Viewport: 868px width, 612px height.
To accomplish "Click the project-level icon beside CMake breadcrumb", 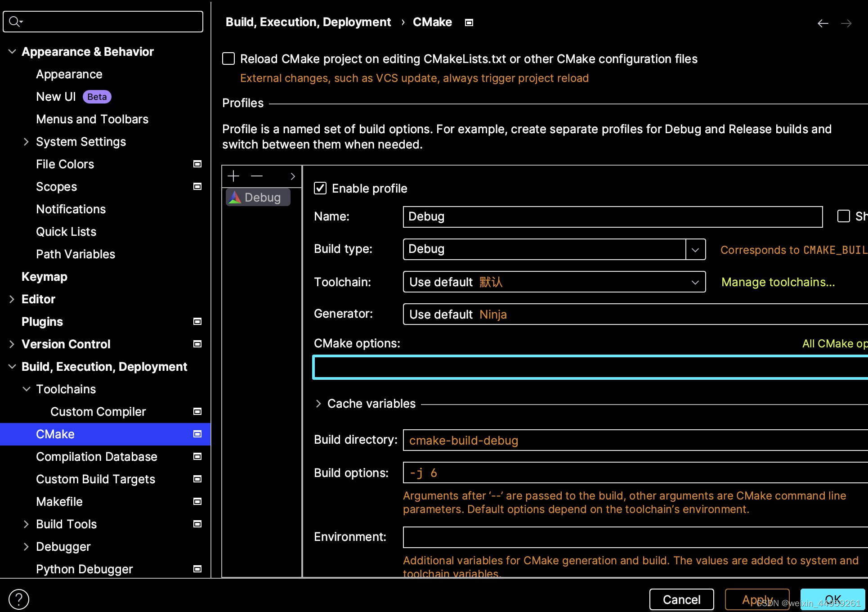I will click(x=469, y=22).
